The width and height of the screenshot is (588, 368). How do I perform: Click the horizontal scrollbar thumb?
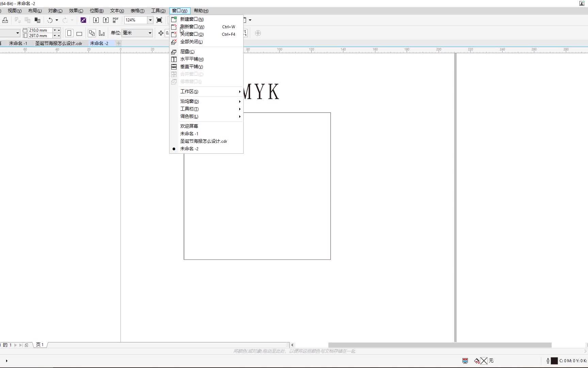coord(440,345)
